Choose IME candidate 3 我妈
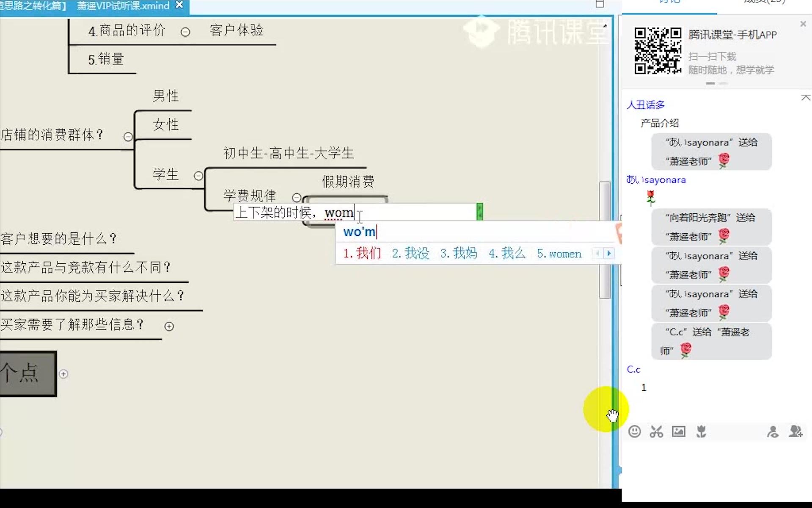Image resolution: width=812 pixels, height=508 pixels. [459, 254]
